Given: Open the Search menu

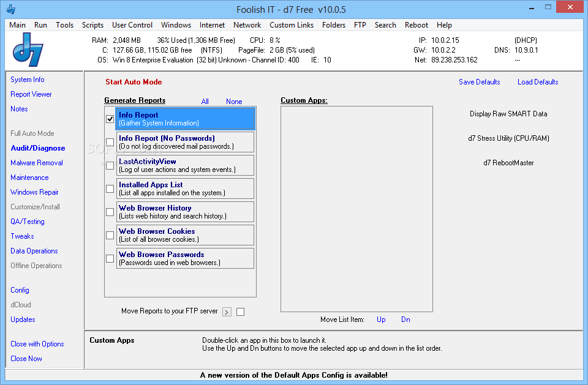Looking at the screenshot, I should click(385, 25).
